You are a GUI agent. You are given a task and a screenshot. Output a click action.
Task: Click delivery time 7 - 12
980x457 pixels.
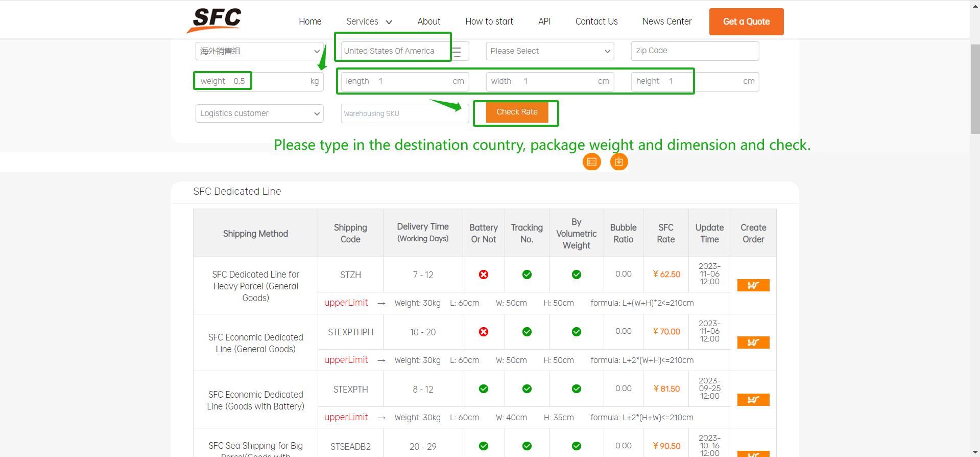tap(423, 275)
